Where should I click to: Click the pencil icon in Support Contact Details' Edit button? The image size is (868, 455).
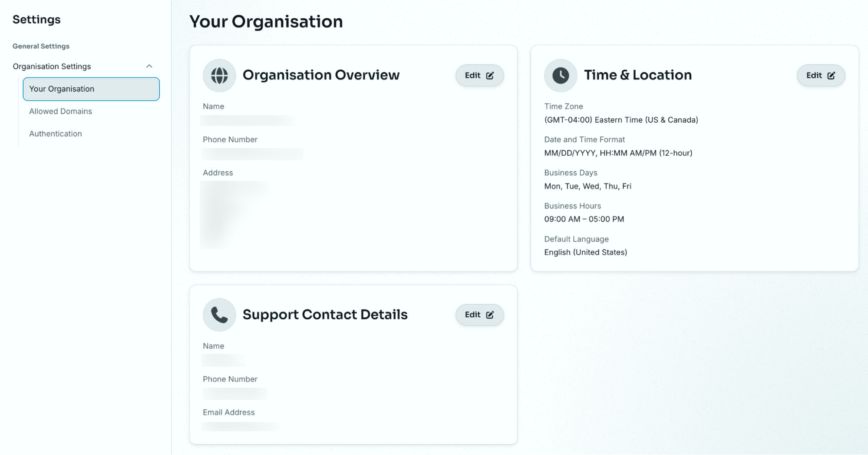coord(490,315)
